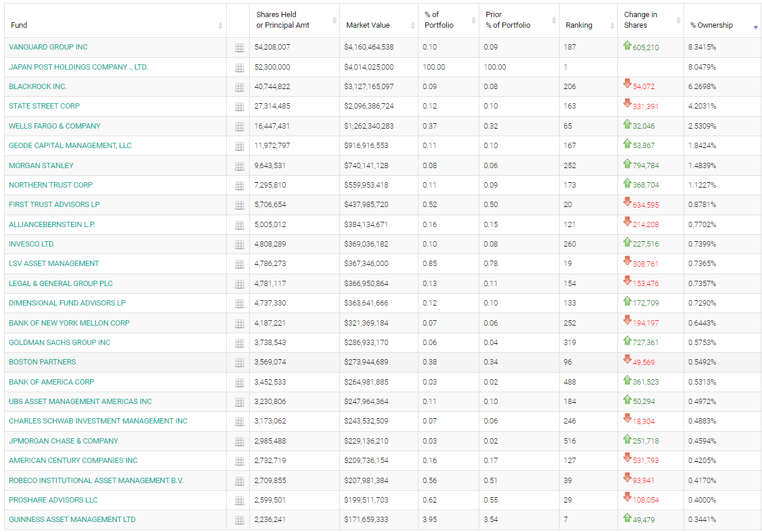Open grid icon in Guinness Asset Management row

coord(240,521)
